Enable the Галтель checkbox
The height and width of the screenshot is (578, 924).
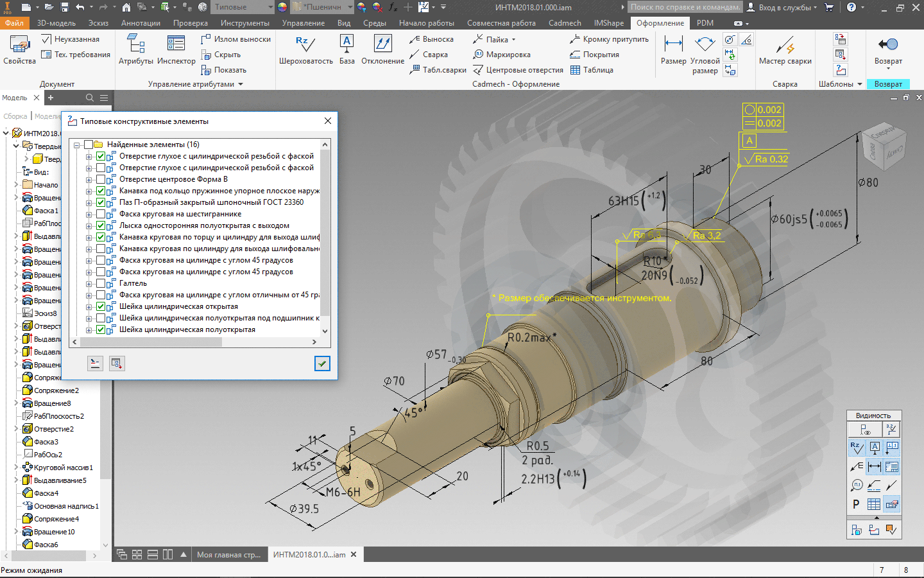[101, 283]
